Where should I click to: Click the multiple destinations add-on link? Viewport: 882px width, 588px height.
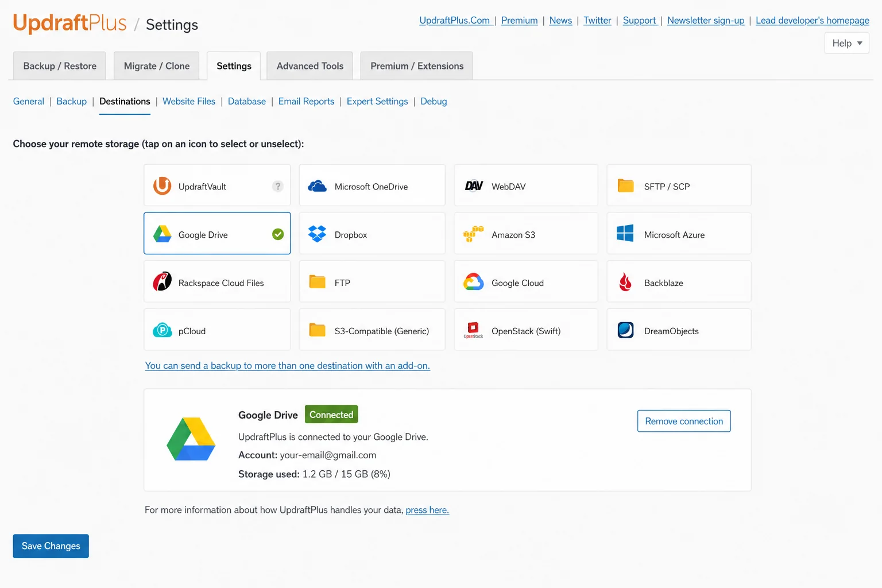click(x=288, y=366)
